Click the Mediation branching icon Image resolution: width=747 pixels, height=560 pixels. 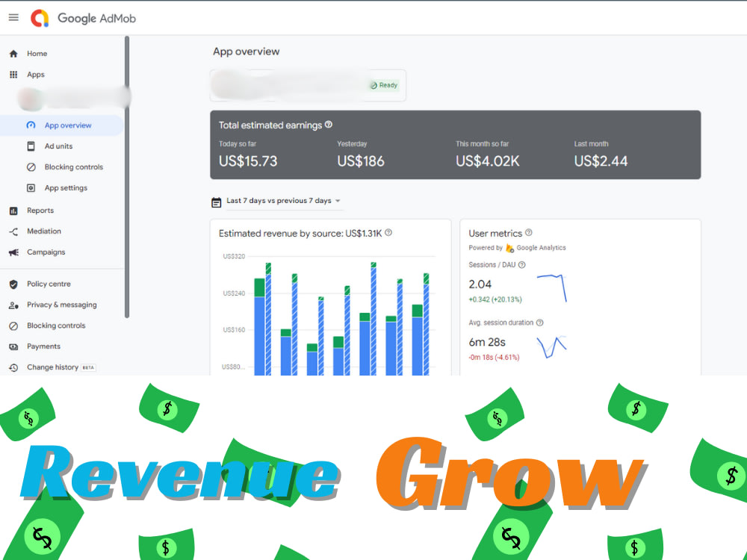coord(13,231)
